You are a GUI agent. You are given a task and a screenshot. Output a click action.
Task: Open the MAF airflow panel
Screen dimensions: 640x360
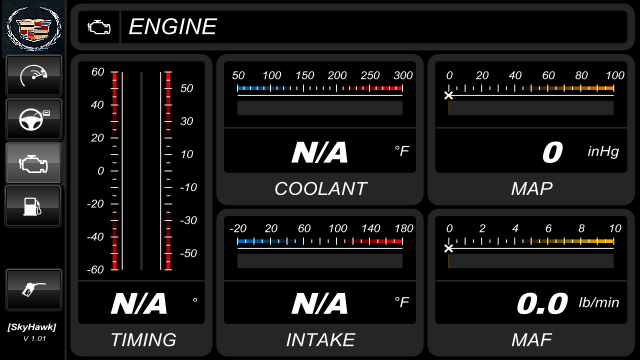pyautogui.click(x=531, y=282)
